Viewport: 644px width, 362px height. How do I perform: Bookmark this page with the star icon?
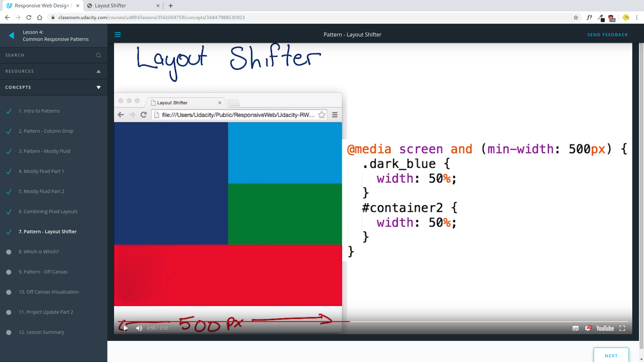(576, 17)
